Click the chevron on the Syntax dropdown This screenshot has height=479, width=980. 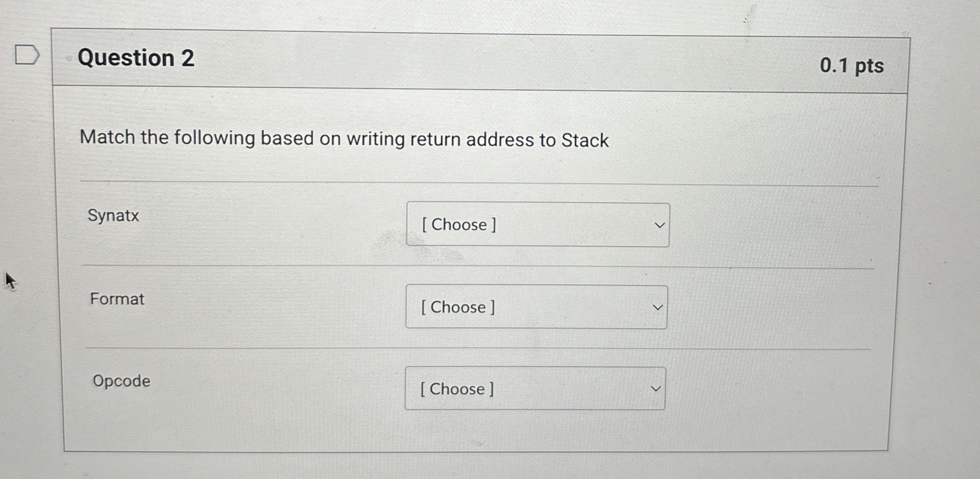[660, 225]
